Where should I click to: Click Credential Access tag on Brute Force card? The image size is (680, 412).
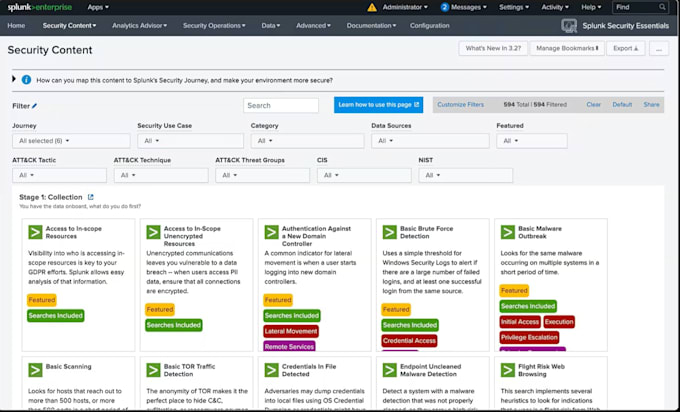pos(409,341)
